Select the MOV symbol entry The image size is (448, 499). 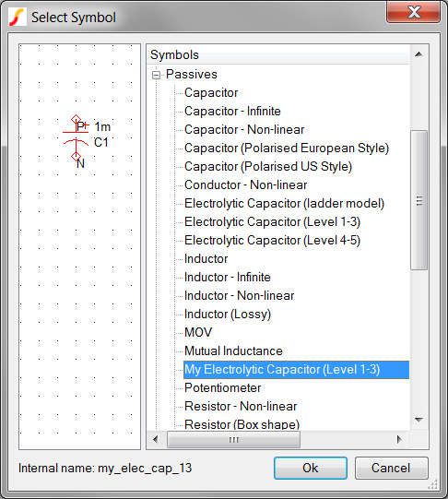tap(198, 333)
